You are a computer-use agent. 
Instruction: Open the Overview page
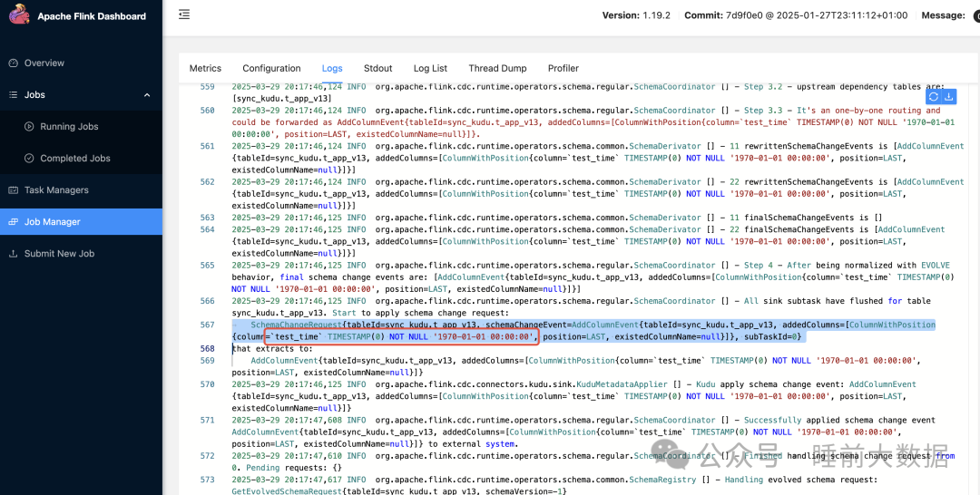(44, 63)
